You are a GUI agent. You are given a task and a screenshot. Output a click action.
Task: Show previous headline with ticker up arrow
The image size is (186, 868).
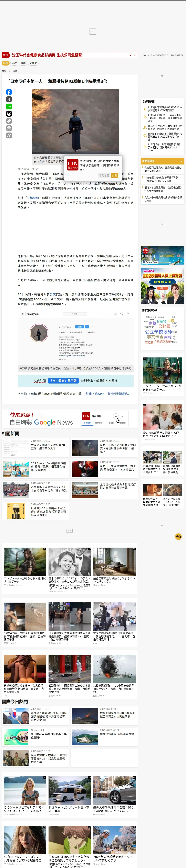coord(131,55)
